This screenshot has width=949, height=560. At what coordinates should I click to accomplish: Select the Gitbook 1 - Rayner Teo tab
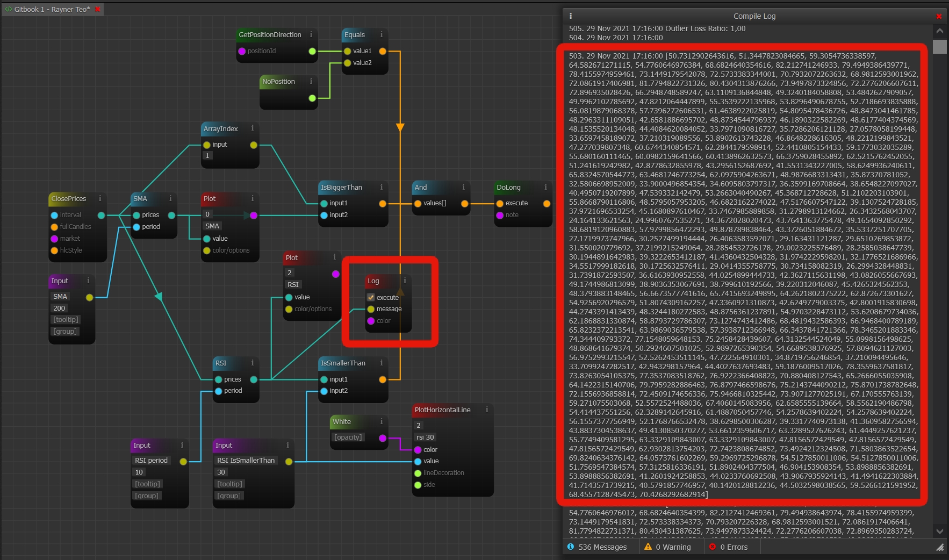coord(52,9)
